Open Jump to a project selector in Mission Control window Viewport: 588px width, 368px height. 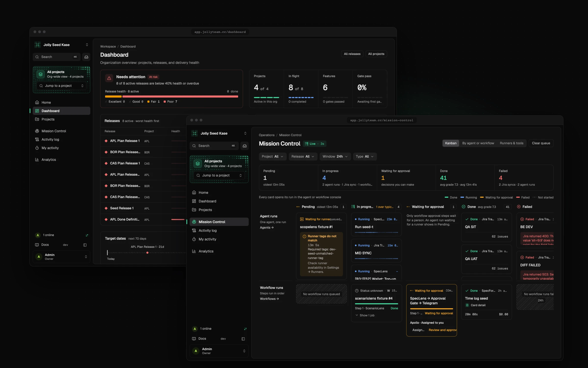tap(219, 175)
